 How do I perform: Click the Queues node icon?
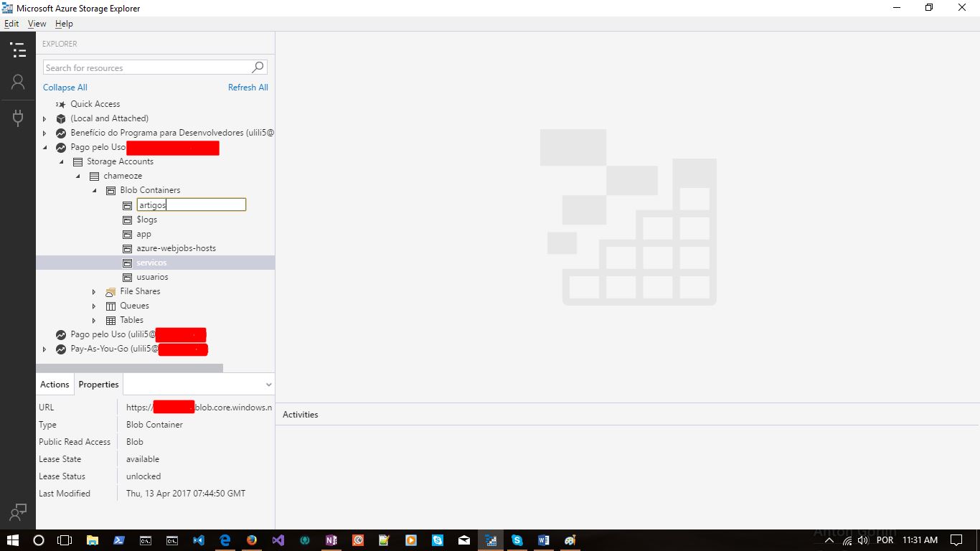pyautogui.click(x=110, y=306)
